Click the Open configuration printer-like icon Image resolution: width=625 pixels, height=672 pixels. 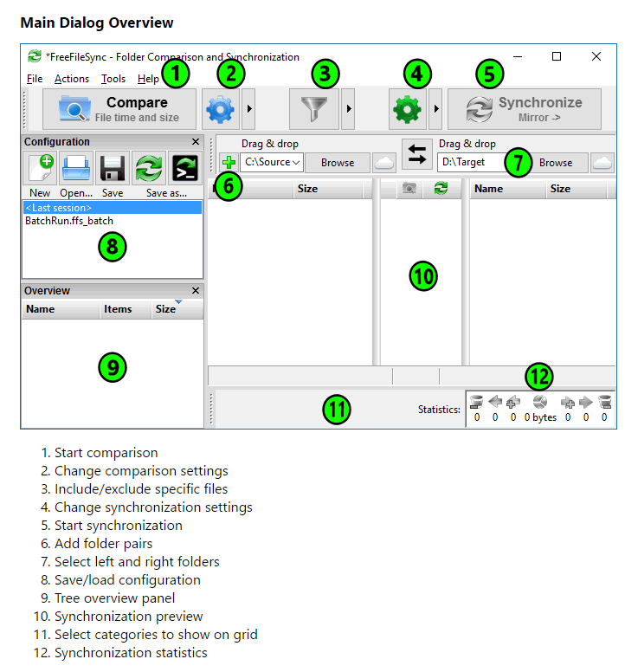click(76, 168)
